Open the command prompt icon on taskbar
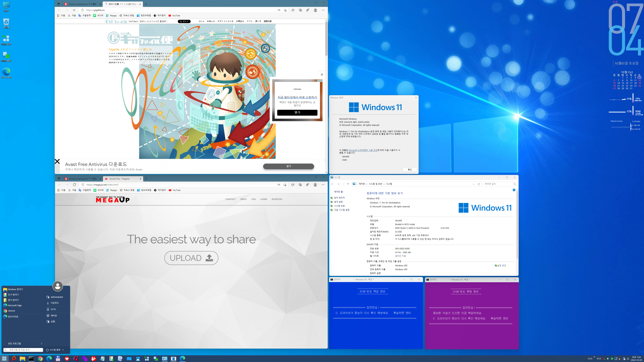The width and height of the screenshot is (644, 362). click(31, 358)
